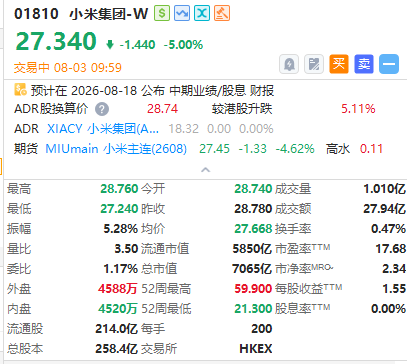This screenshot has width=407, height=364.
Task: Click stock code 01810
Action: pos(36,14)
